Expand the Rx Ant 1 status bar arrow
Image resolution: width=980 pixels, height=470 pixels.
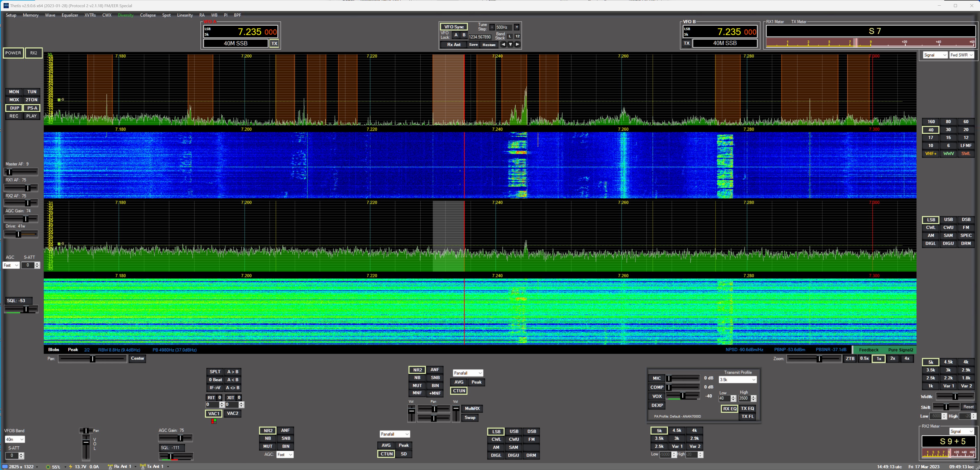(x=135, y=467)
